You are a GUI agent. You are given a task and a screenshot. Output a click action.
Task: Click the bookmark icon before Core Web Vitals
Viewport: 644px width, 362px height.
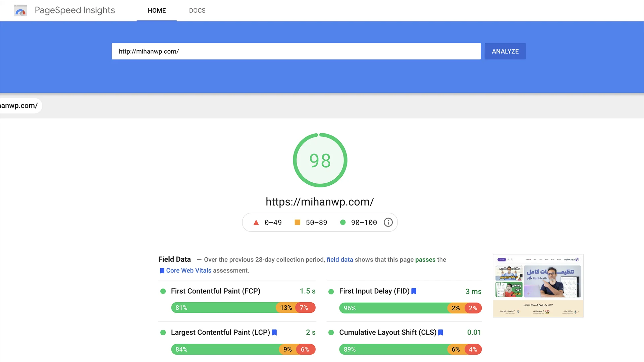pos(162,271)
